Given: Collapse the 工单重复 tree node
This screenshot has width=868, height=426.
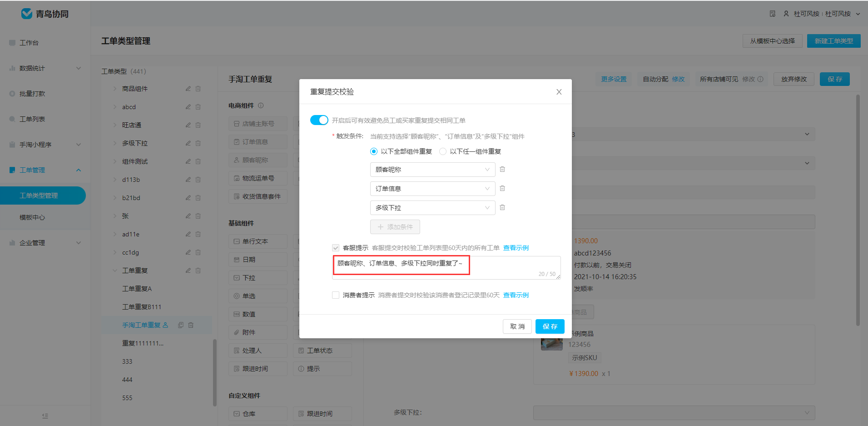Looking at the screenshot, I should [115, 271].
